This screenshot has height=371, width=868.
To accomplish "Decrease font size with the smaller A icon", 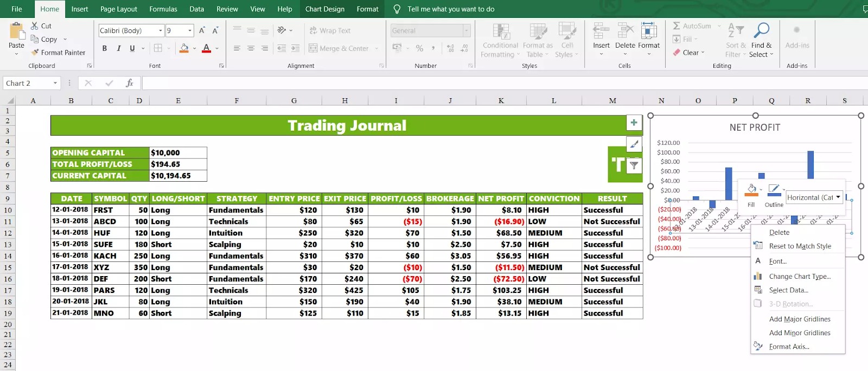I will click(x=215, y=30).
